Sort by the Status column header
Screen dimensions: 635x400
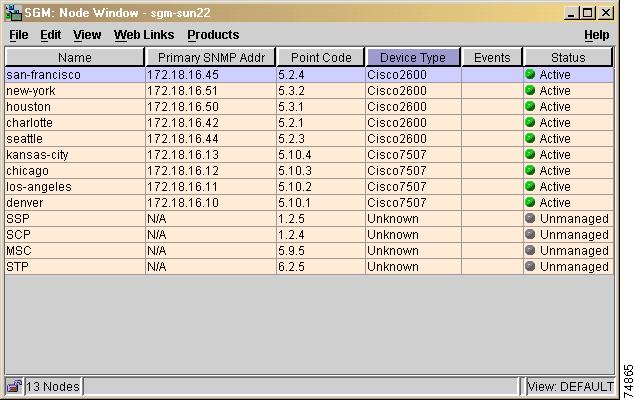(x=568, y=57)
